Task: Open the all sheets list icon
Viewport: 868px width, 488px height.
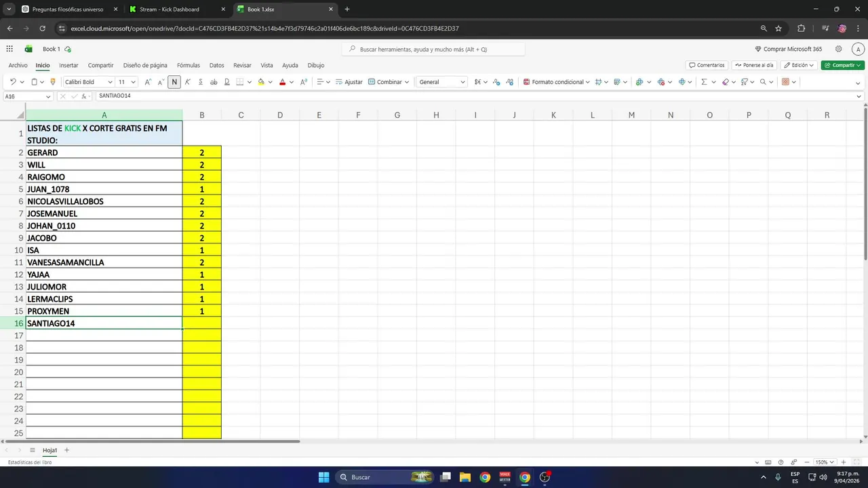Action: click(x=32, y=450)
